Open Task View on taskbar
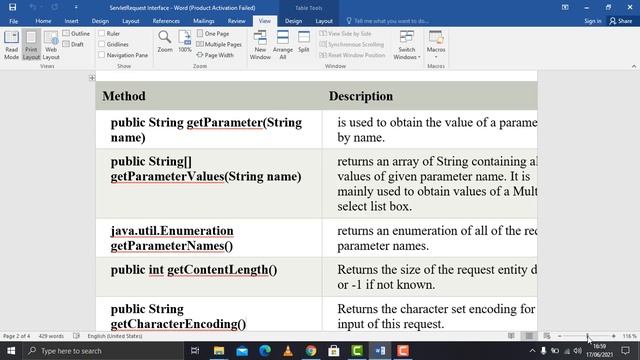 (x=195, y=351)
